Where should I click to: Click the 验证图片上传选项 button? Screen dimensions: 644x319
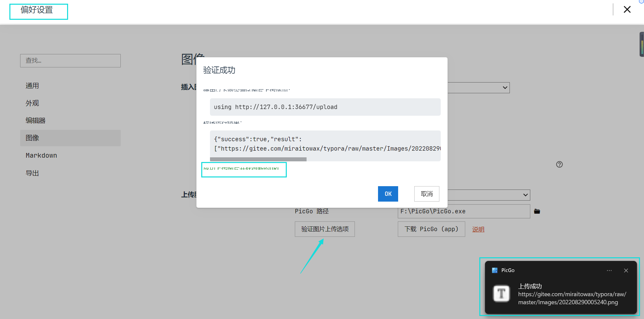(325, 229)
